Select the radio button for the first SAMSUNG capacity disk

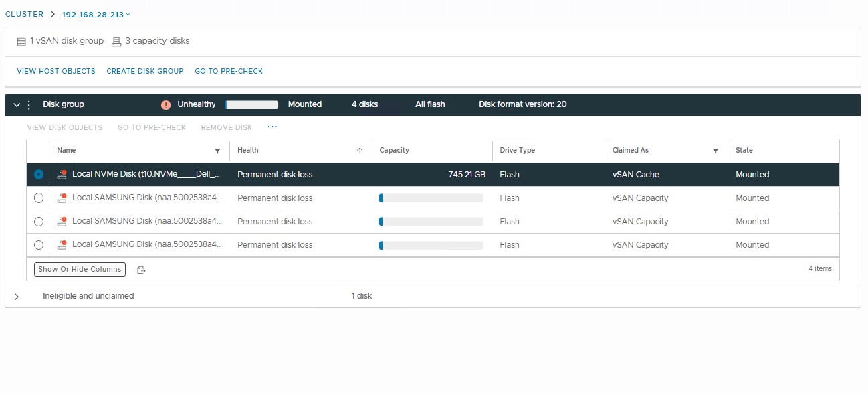coord(38,198)
